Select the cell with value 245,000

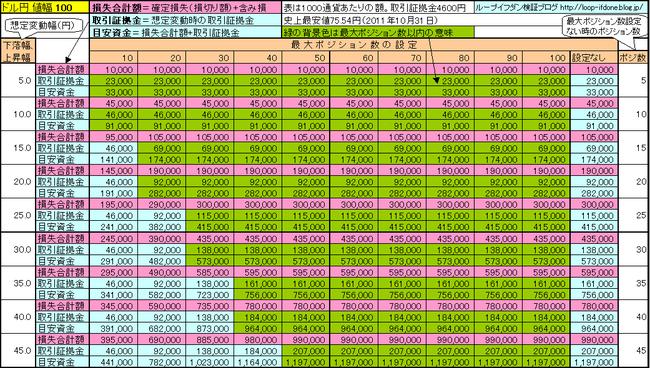(114, 239)
